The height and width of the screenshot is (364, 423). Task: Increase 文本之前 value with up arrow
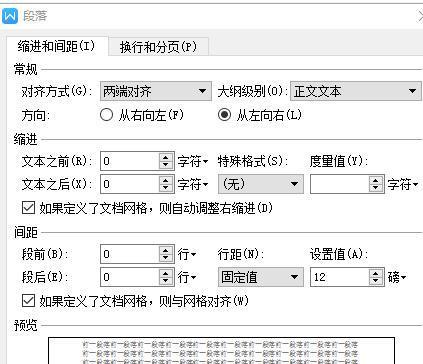click(166, 158)
